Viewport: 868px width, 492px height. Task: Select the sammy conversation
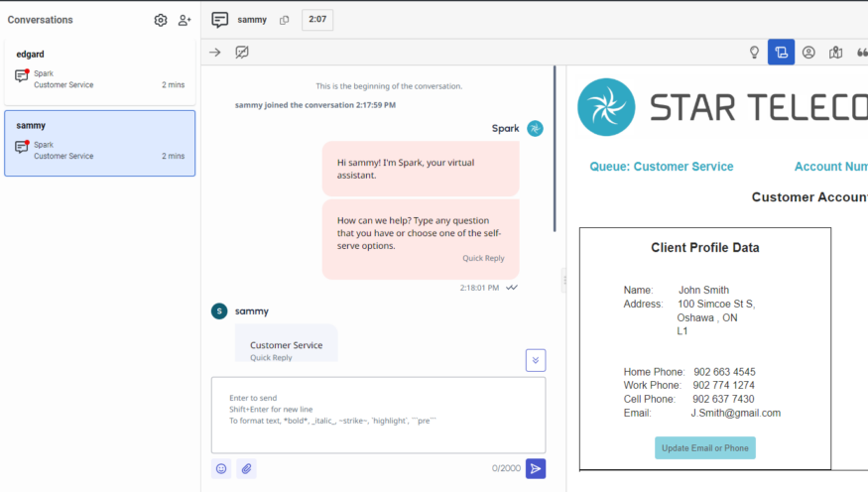pos(100,144)
